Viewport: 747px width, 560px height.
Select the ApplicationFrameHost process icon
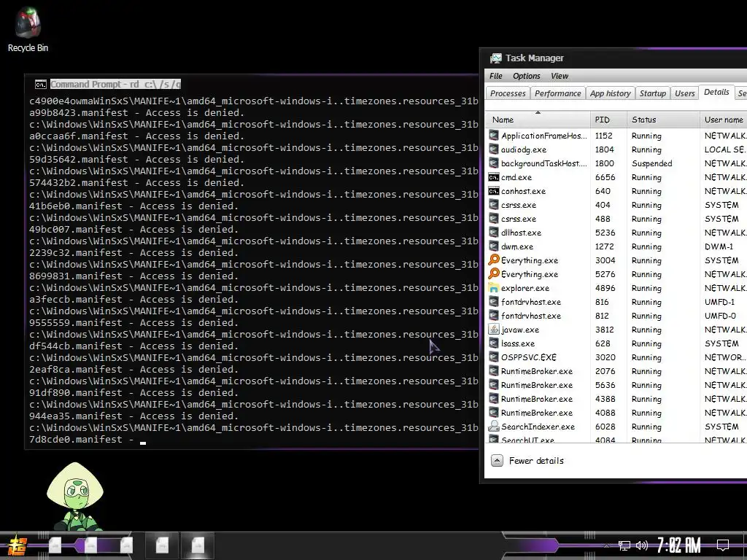click(x=494, y=136)
